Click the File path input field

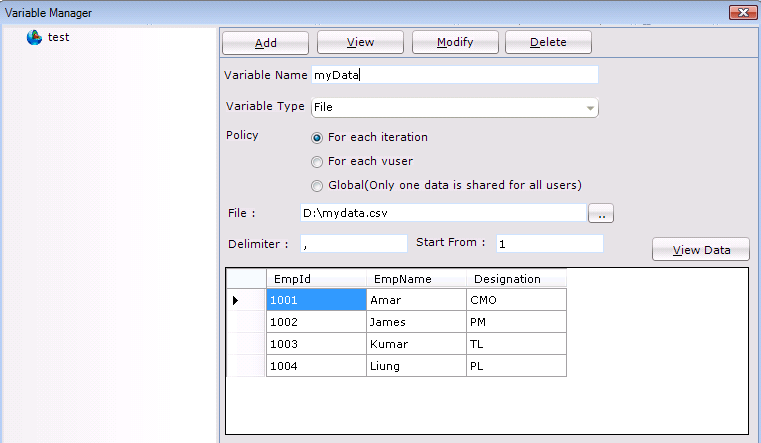pyautogui.click(x=441, y=213)
